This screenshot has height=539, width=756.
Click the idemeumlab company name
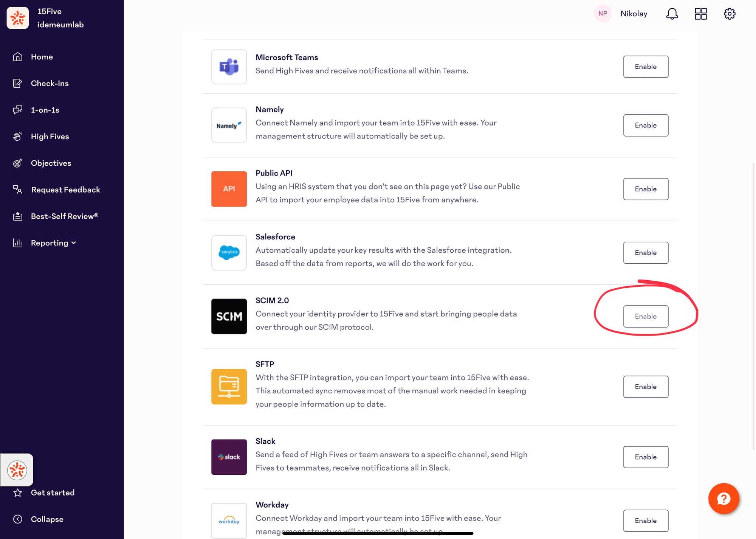pyautogui.click(x=60, y=25)
